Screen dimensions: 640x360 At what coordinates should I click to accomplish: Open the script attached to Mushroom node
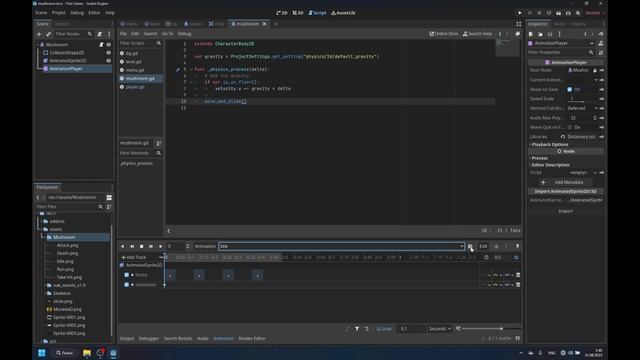(101, 44)
